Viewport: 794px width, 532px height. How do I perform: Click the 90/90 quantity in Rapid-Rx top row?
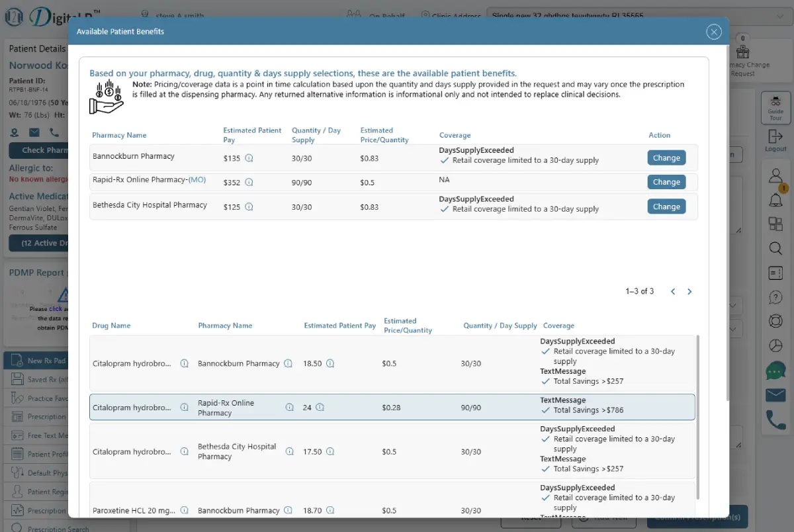pyautogui.click(x=302, y=183)
